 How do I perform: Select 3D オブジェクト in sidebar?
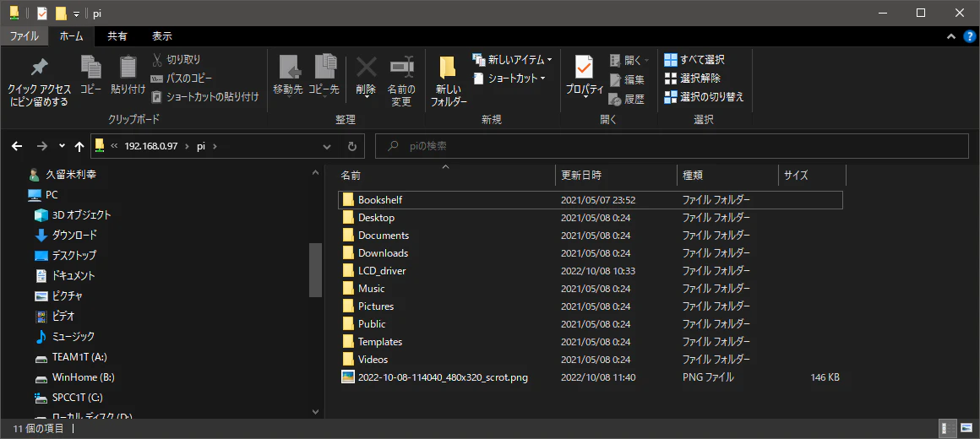(73, 214)
